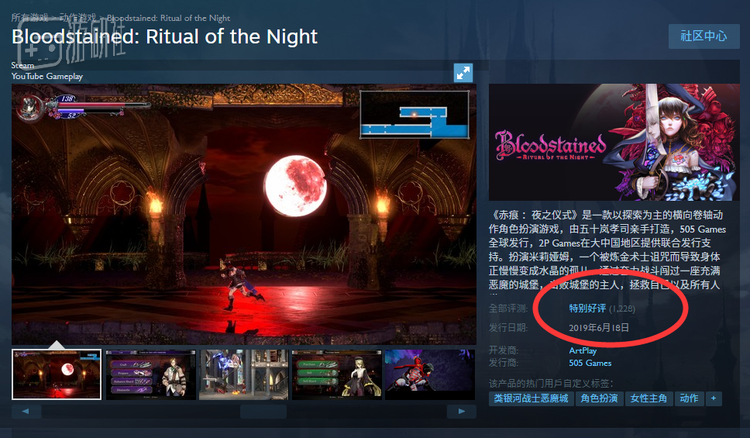Open the ArtPlay developer link
750x438 pixels.
(x=583, y=350)
